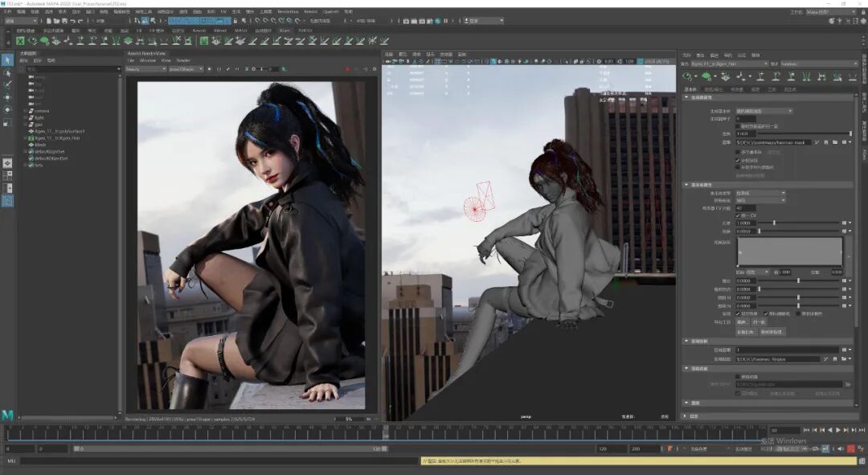Expand camera group in Outliner
This screenshot has height=475, width=868.
(26, 111)
